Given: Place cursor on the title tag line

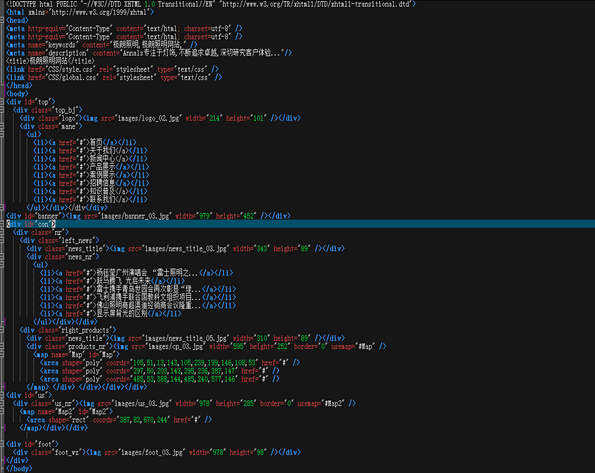Looking at the screenshot, I should pos(50,61).
